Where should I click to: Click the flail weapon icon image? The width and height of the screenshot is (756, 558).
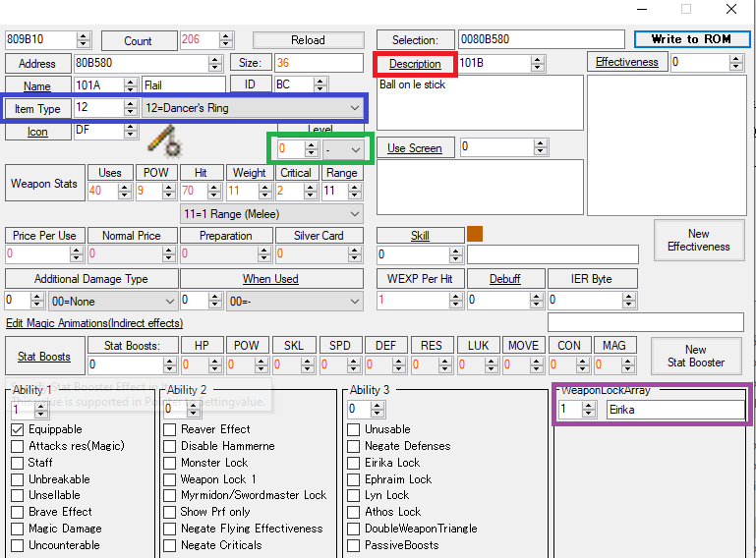[160, 141]
